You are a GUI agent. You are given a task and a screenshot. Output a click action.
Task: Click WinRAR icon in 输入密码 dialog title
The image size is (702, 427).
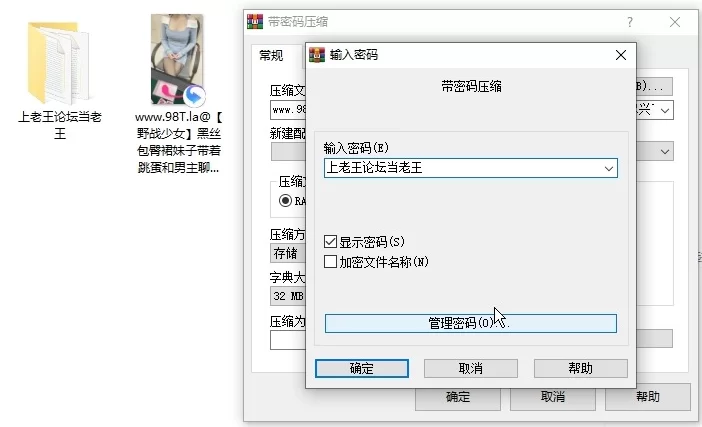317,55
